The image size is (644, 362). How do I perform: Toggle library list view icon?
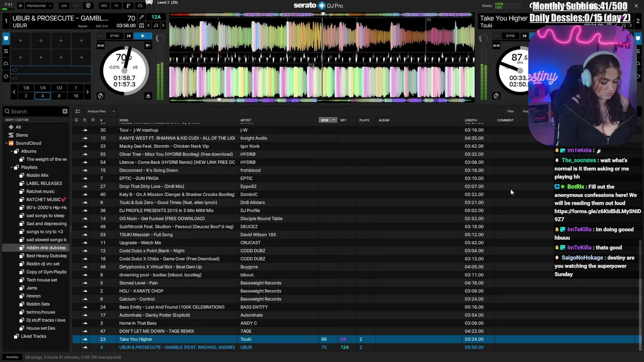[x=77, y=111]
